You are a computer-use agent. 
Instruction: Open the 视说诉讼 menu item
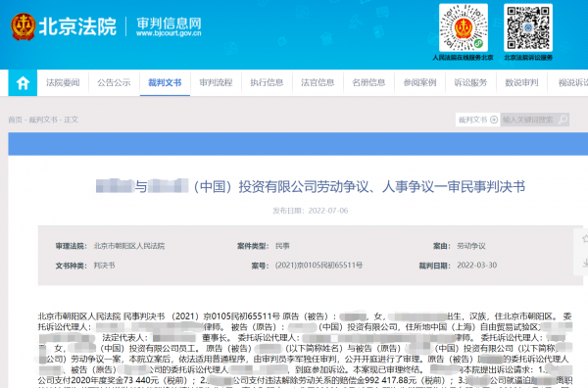573,82
